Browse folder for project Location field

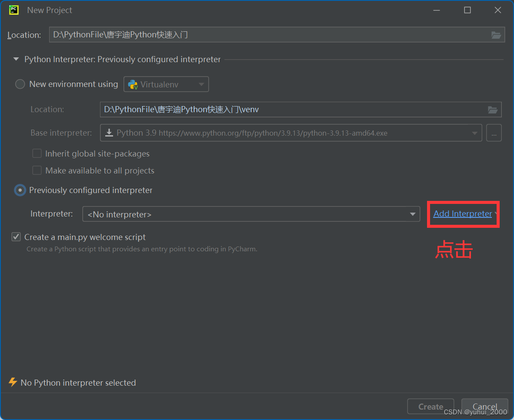[x=496, y=35]
